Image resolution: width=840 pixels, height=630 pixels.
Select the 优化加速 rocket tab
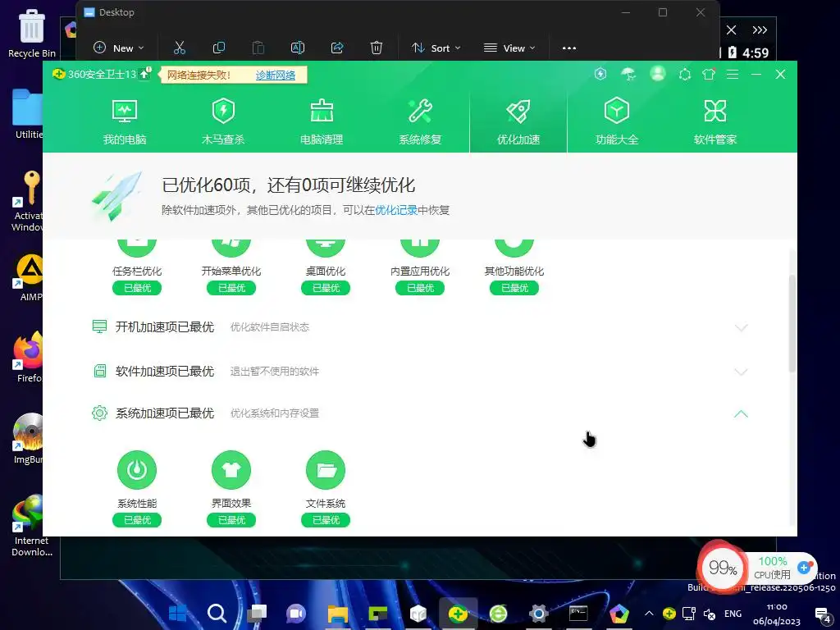pos(518,122)
